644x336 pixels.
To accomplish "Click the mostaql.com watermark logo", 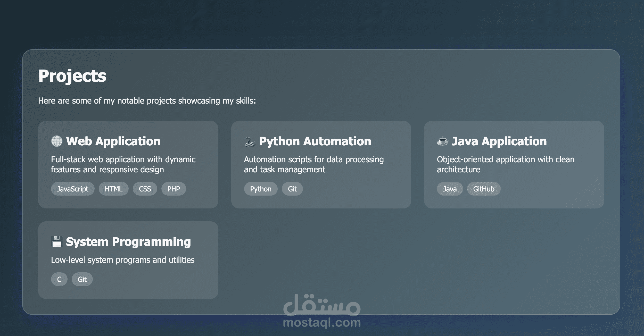I will (322, 312).
